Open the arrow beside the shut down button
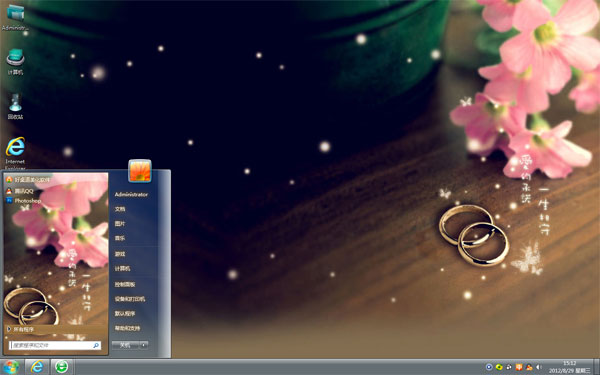600x375 pixels. (144, 345)
